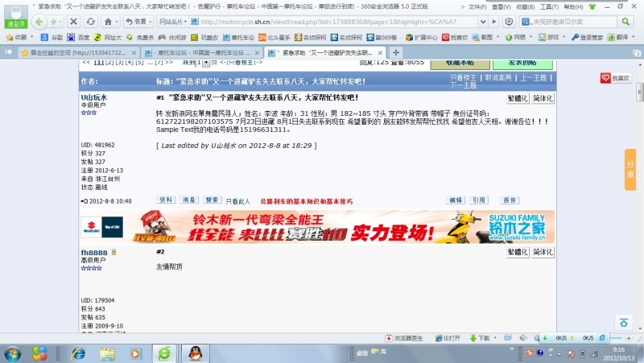
Task: Click the 分享 share side tab
Action: pyautogui.click(x=630, y=169)
